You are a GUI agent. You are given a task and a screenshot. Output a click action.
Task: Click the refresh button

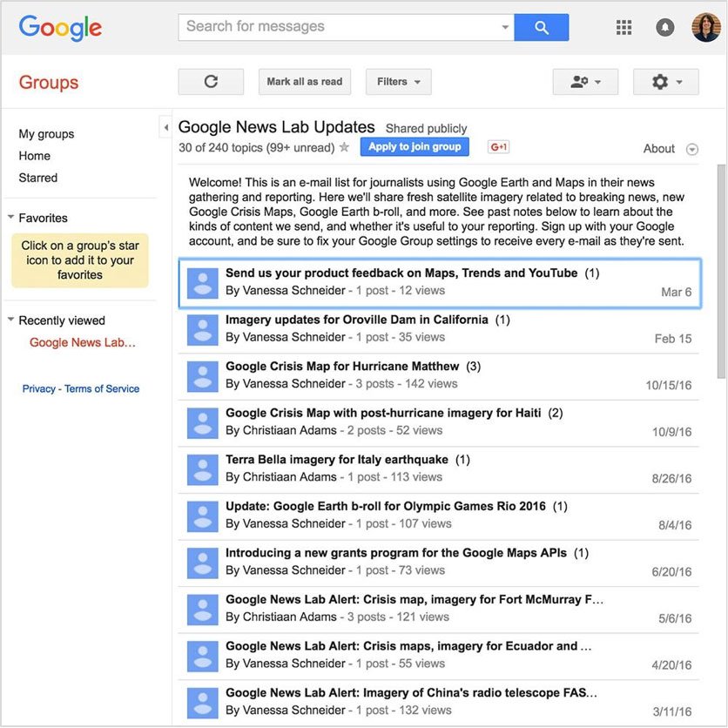211,82
